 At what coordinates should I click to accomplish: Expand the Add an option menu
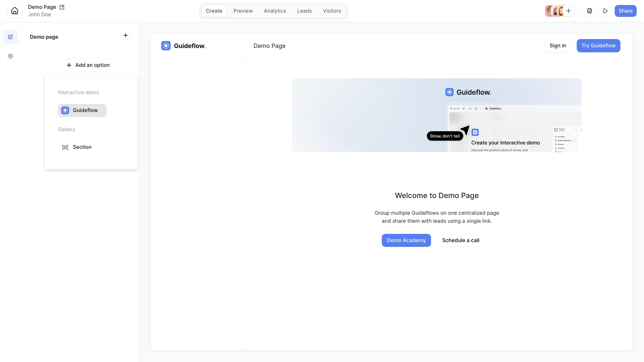coord(87,65)
